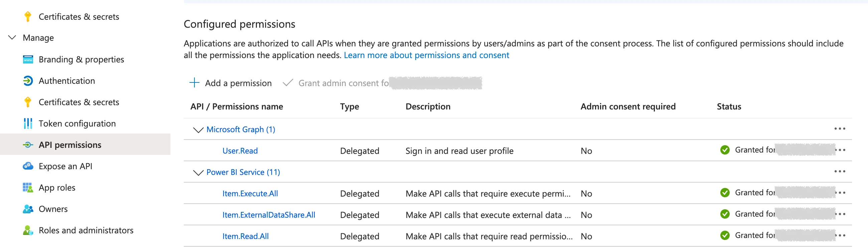
Task: Click the plus icon for Add a permission
Action: click(194, 82)
